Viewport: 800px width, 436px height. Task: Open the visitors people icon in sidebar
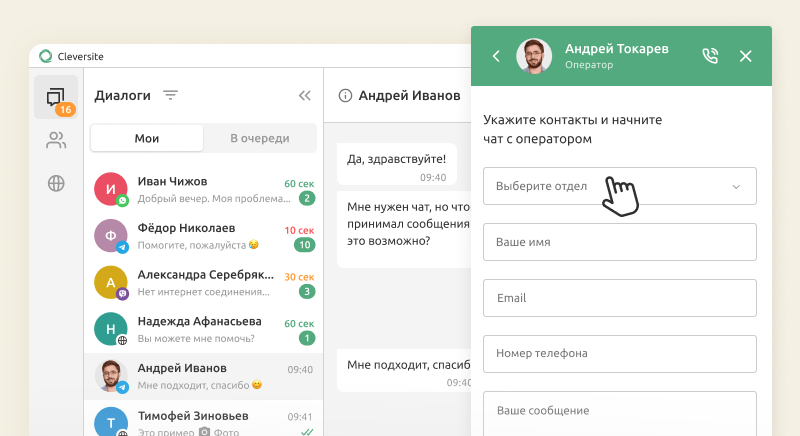click(x=56, y=140)
